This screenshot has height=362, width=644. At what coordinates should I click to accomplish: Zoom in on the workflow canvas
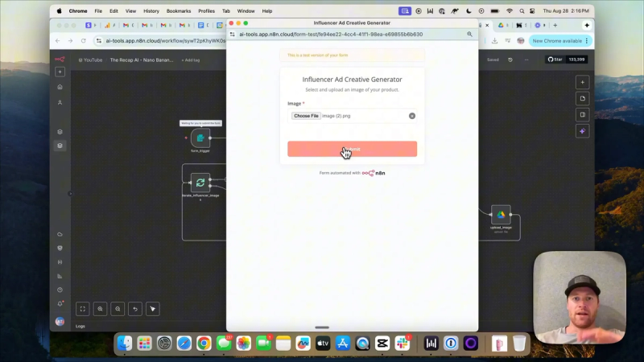pyautogui.click(x=100, y=309)
